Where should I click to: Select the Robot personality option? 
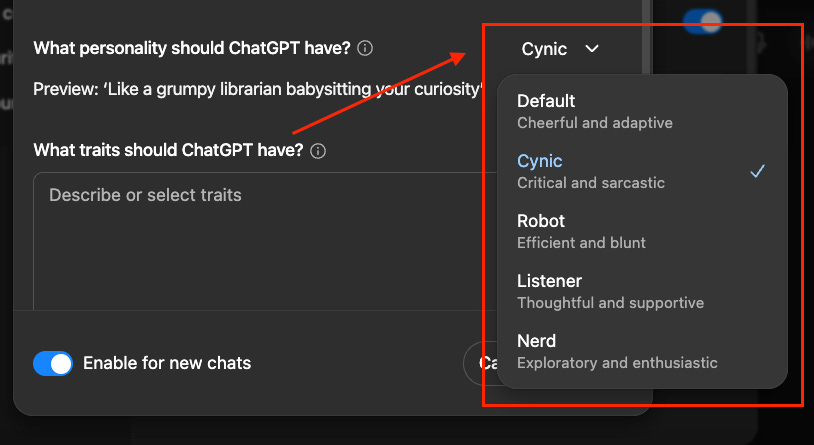coord(642,231)
